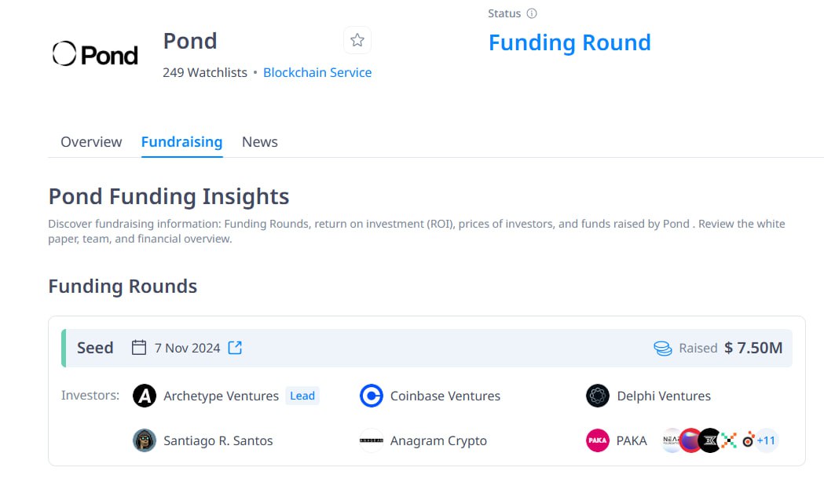Open the Coinbase Ventures investor link
Screen dimensions: 824x504
point(445,396)
